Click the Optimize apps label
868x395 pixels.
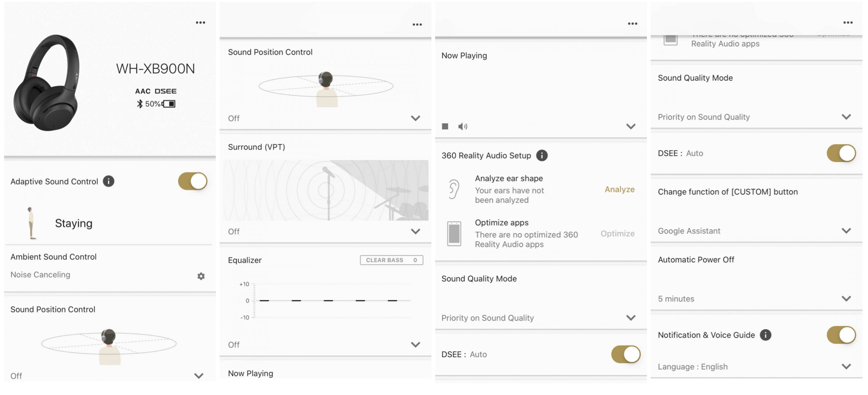click(x=501, y=223)
